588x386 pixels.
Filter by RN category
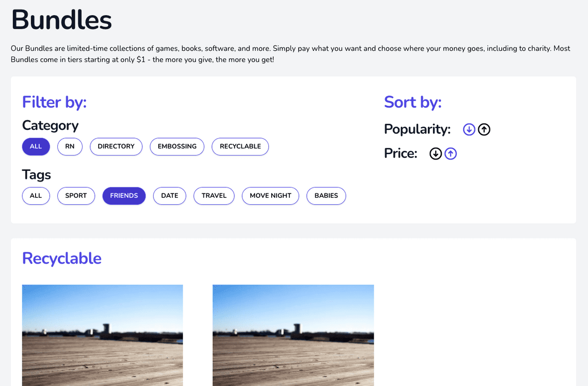pos(70,147)
